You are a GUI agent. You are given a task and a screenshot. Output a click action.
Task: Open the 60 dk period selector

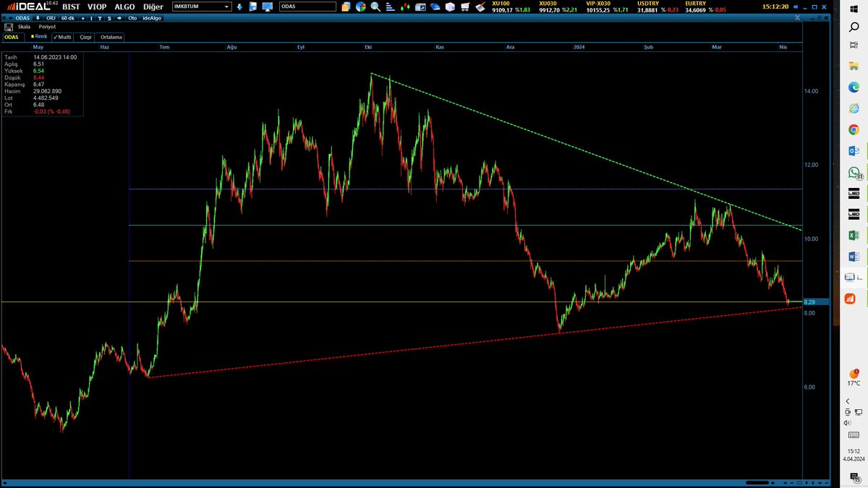point(68,18)
